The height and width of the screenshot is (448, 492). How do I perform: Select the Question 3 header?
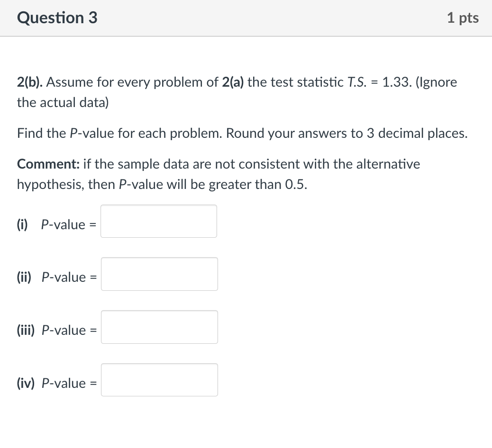(56, 18)
